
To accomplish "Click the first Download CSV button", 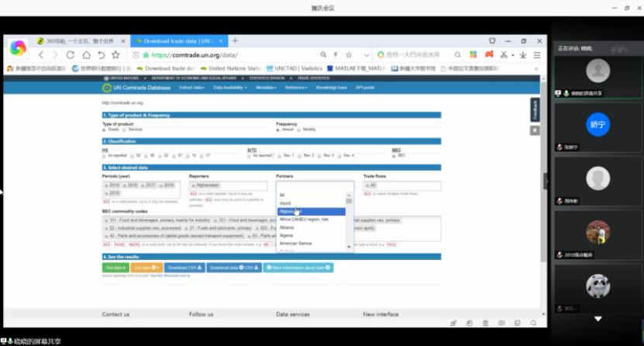I will coord(184,268).
